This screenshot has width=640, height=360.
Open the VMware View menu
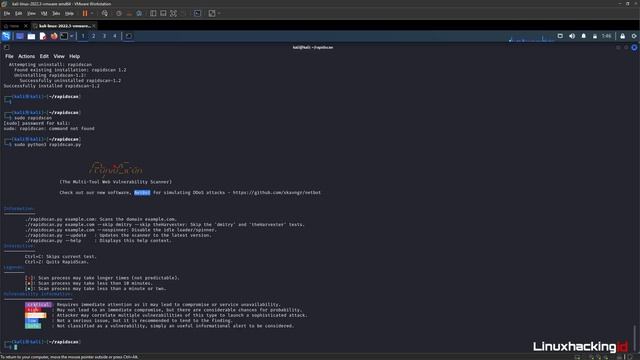pyautogui.click(x=31, y=13)
